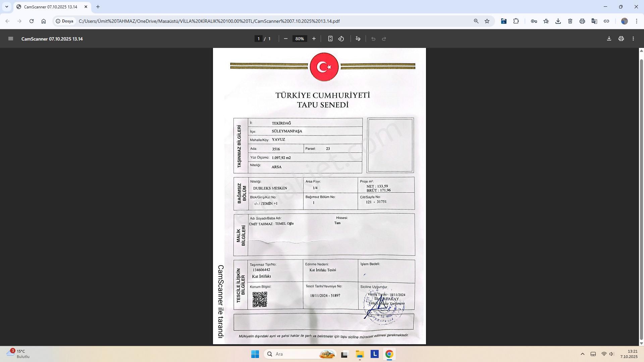Click the Windows Start button
Image resolution: width=644 pixels, height=362 pixels.
[255, 354]
